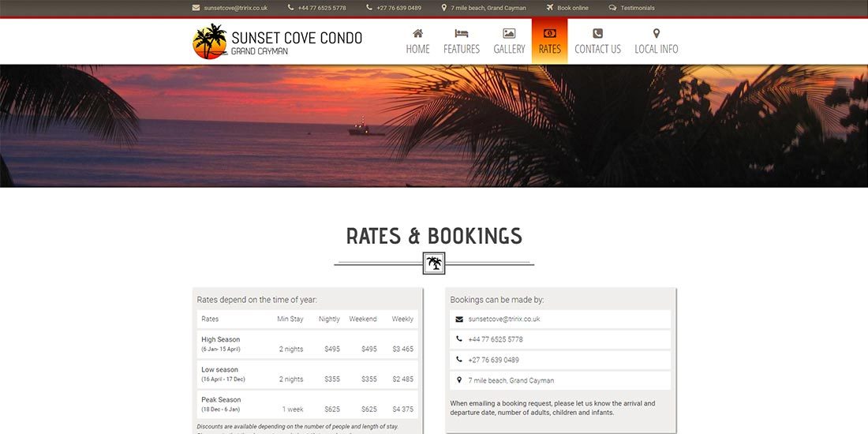Open the Testimonials link
This screenshot has height=434, width=868.
tap(637, 9)
